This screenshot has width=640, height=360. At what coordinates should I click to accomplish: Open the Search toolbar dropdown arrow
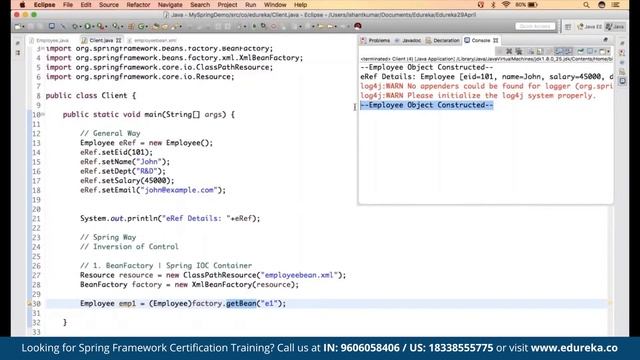(x=180, y=27)
